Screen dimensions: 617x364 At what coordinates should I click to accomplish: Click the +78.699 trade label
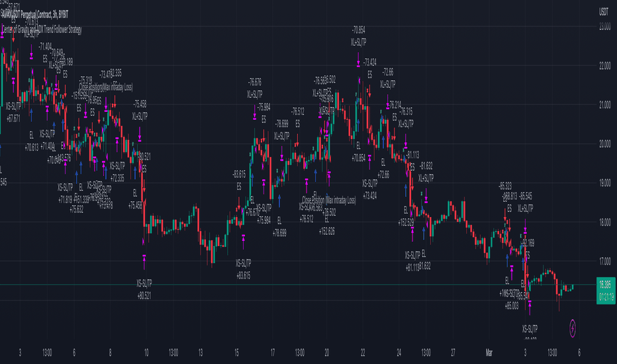(x=279, y=234)
